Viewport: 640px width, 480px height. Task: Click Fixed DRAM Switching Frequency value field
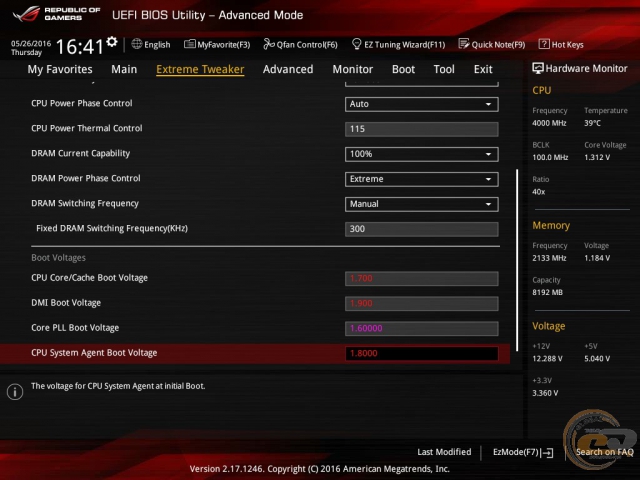click(x=422, y=229)
